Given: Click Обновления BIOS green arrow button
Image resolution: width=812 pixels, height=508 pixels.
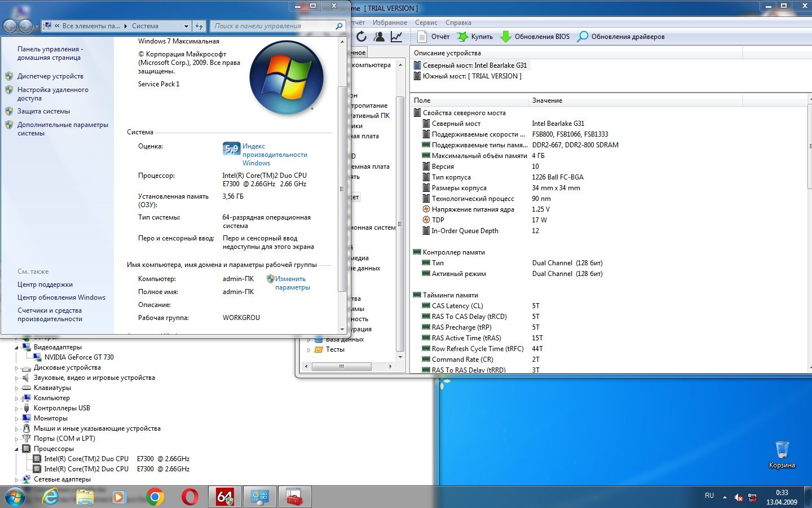Looking at the screenshot, I should [535, 37].
